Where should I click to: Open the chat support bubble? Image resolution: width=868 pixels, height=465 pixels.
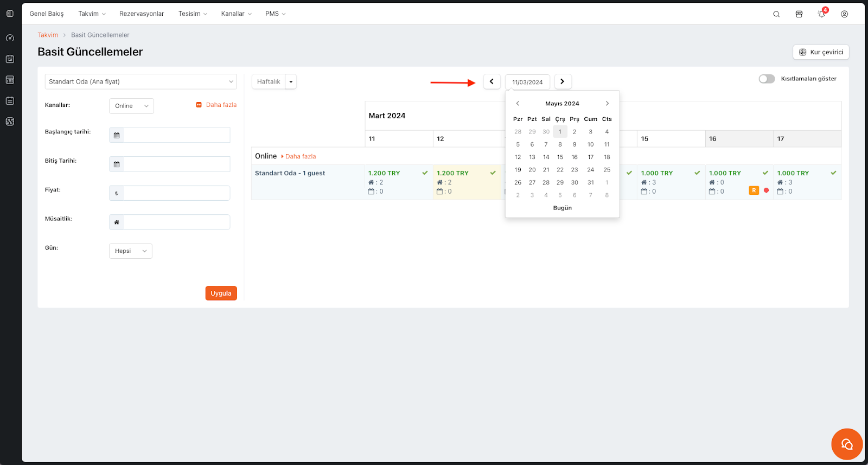point(846,444)
